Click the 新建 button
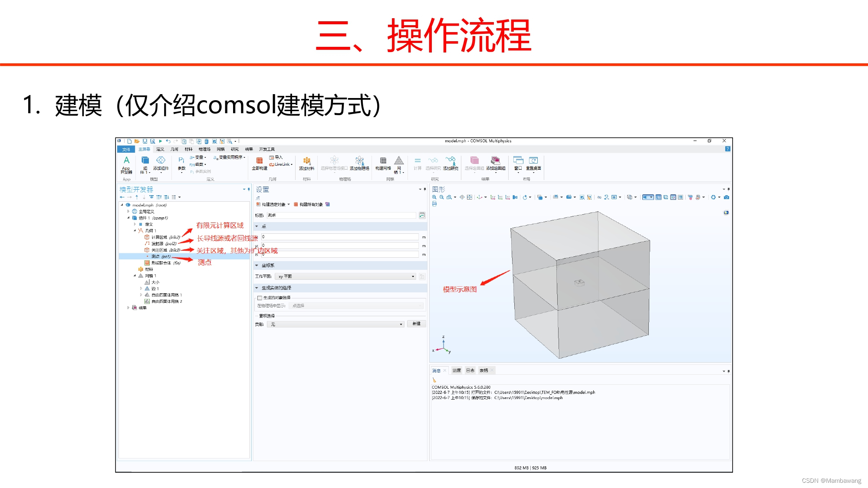Viewport: 868px width, 488px height. tap(416, 324)
